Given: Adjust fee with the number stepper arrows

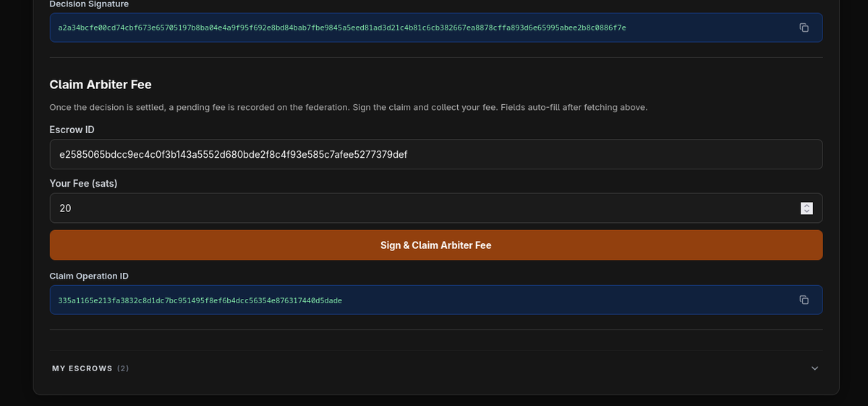Looking at the screenshot, I should point(807,208).
